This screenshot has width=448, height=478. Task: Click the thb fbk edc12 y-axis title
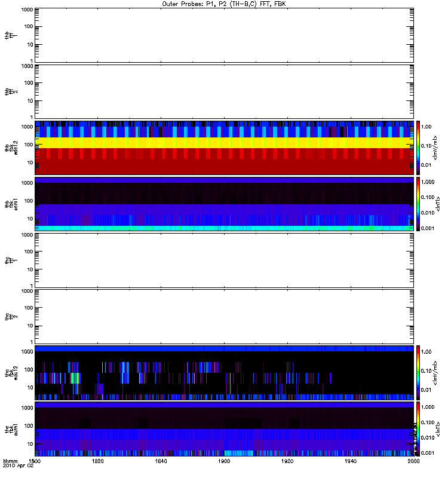11,148
